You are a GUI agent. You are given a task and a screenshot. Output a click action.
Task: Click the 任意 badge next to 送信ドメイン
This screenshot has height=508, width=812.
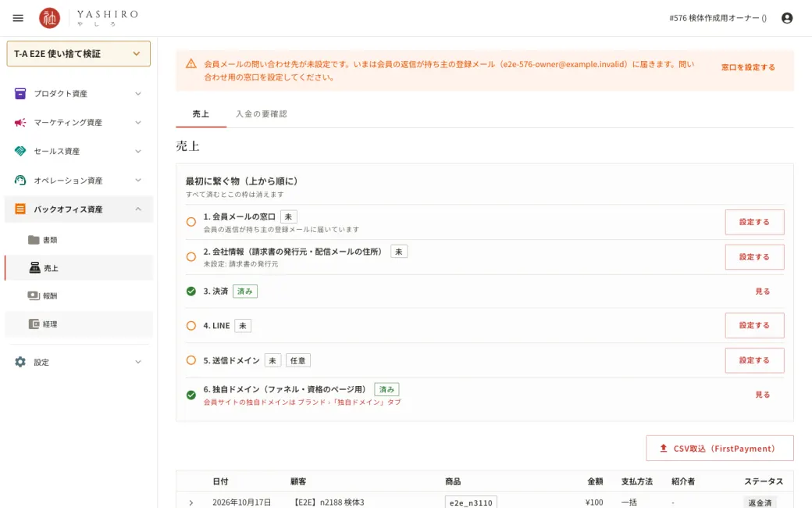tap(297, 360)
